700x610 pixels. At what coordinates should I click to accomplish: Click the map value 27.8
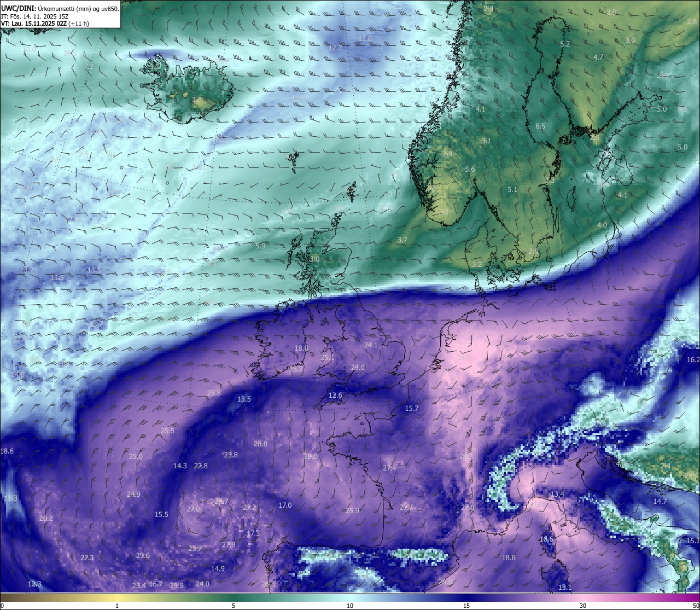[x=229, y=545]
